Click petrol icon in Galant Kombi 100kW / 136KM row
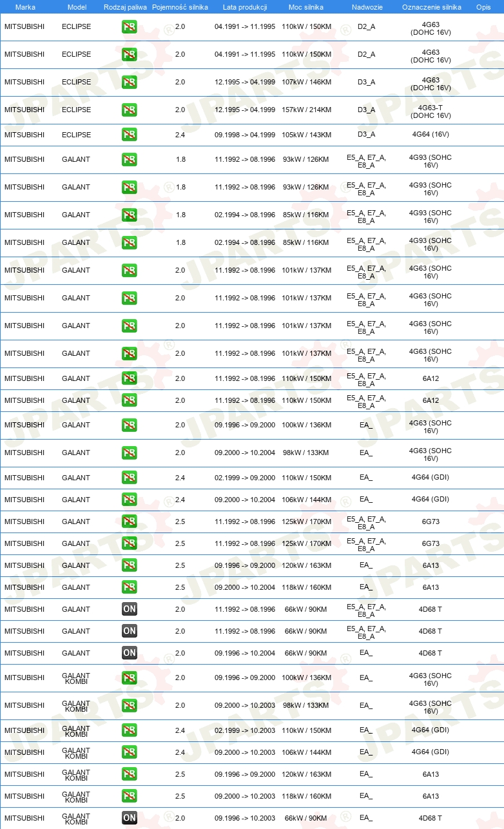Viewport: 504px width, 829px height. tap(130, 678)
